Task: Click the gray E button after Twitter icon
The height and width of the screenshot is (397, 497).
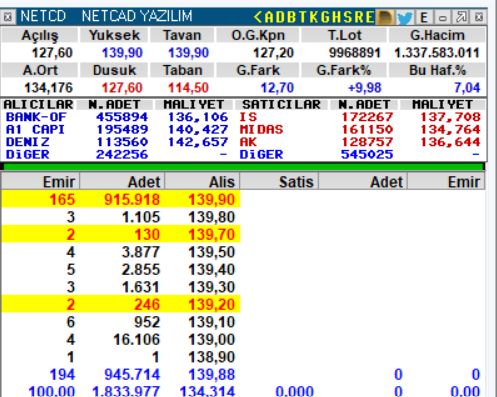Action: pos(424,17)
